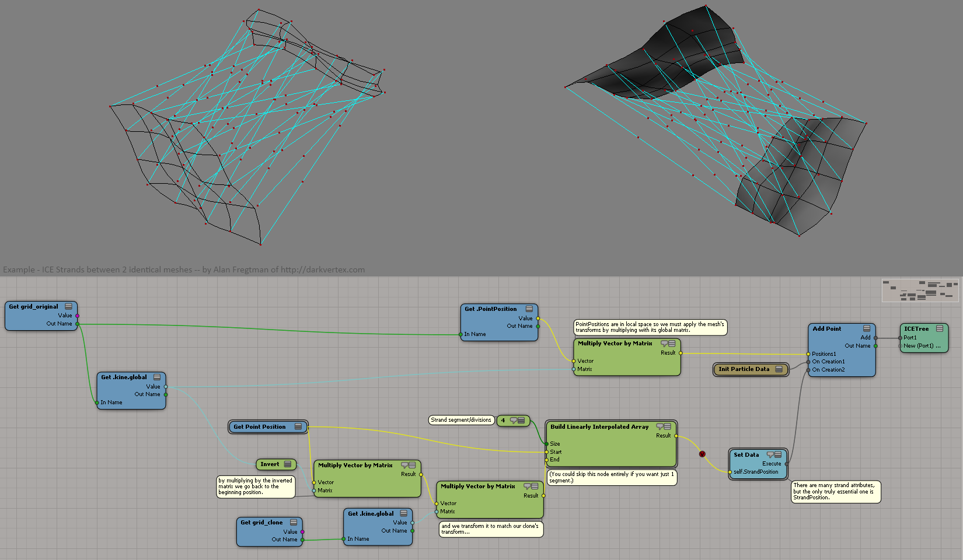The height and width of the screenshot is (560, 963).
Task: Click the menu icon on Get grid_original node
Action: tap(68, 306)
